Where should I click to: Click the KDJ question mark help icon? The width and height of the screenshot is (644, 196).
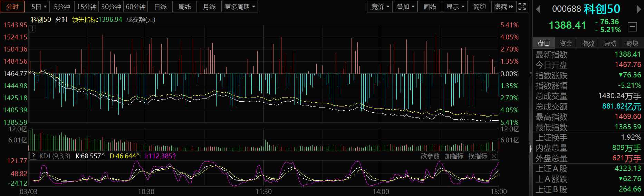[33, 156]
